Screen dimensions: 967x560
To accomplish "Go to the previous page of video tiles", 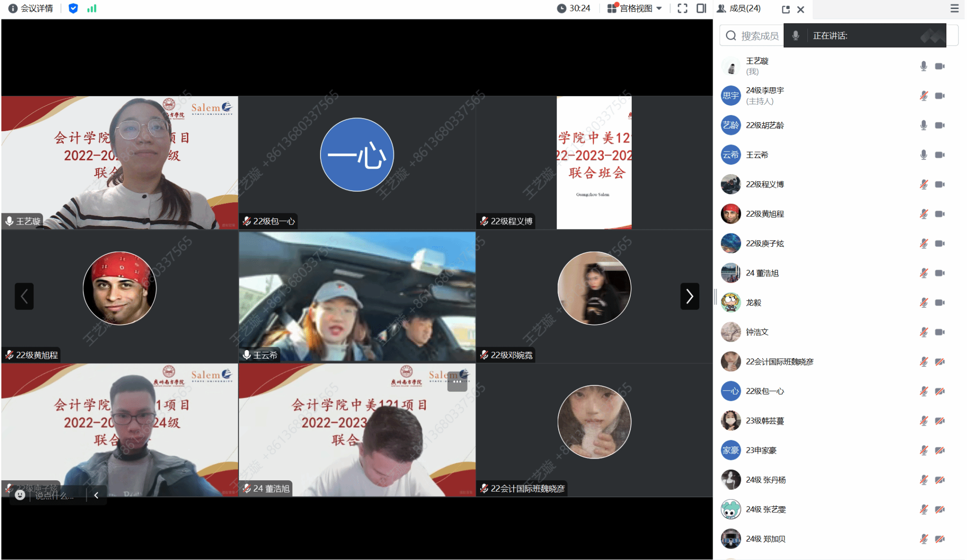I will pos(24,296).
